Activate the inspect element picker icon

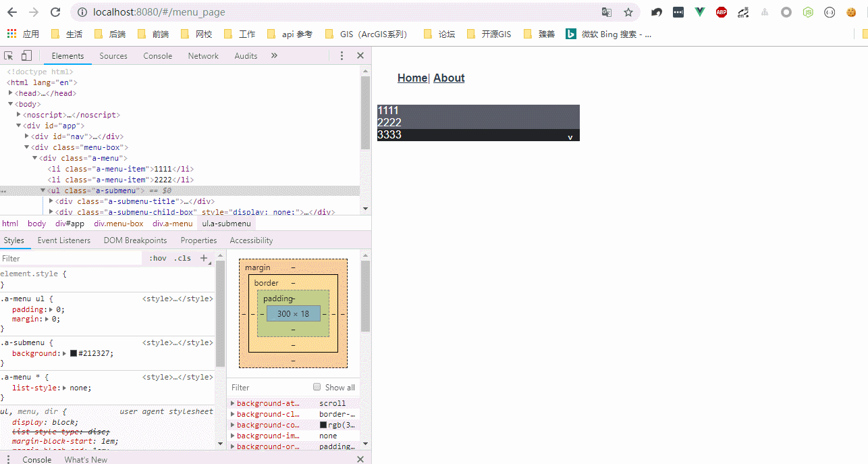pyautogui.click(x=9, y=55)
